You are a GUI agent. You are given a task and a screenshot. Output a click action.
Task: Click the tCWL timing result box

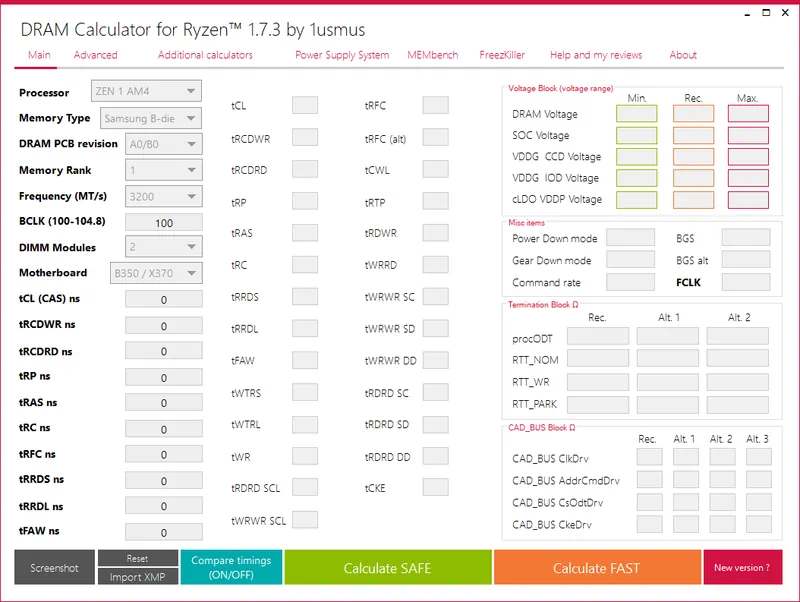(x=436, y=169)
